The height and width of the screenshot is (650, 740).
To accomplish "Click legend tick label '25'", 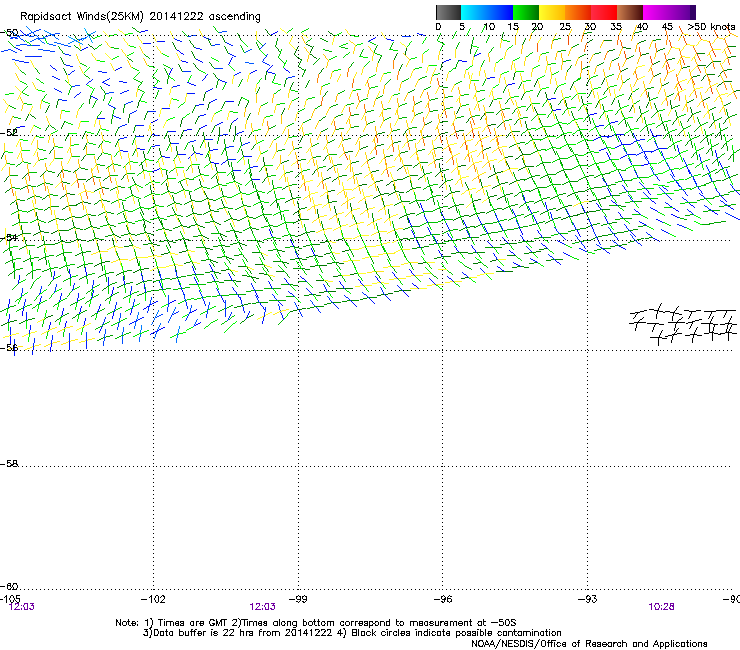I will click(565, 27).
